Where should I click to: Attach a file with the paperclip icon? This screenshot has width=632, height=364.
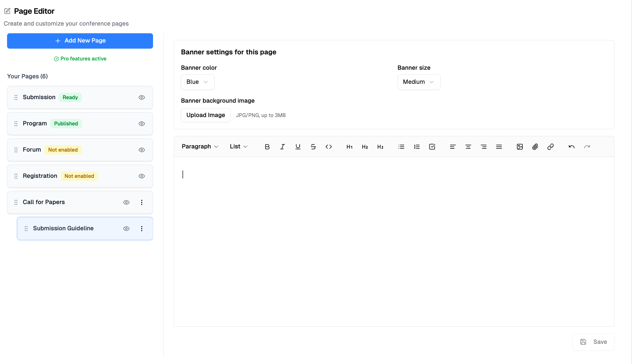click(x=535, y=147)
